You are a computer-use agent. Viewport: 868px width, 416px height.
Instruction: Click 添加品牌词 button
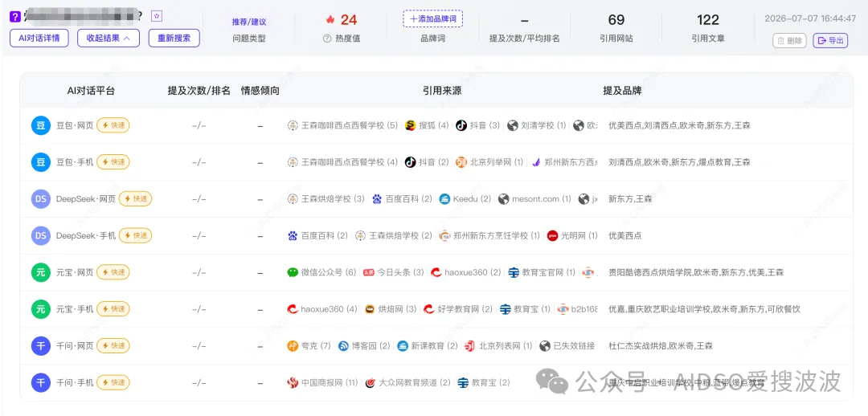pyautogui.click(x=432, y=18)
